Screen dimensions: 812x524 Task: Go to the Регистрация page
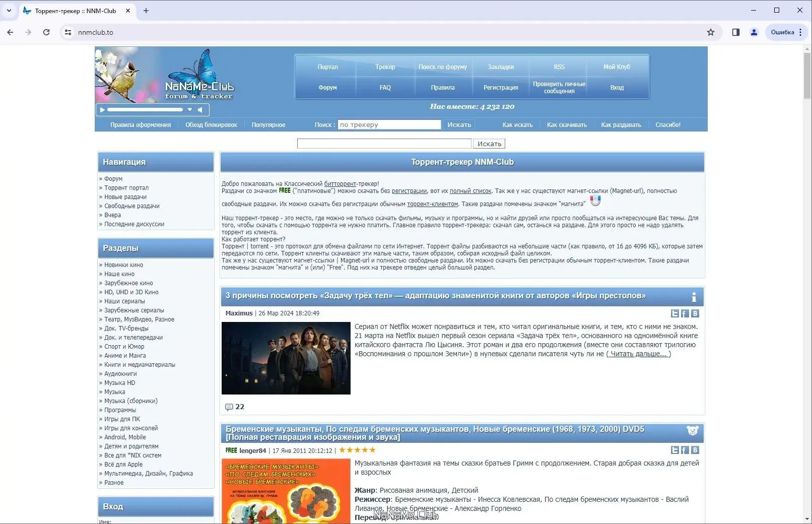[501, 87]
